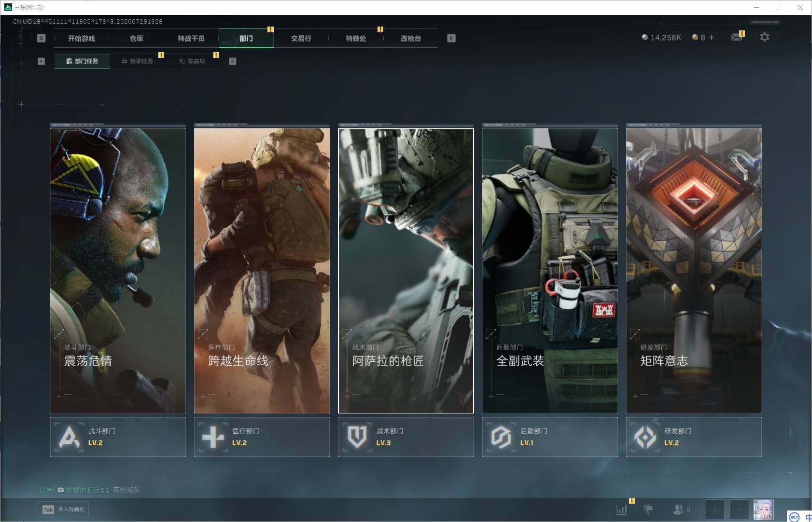
Task: Open the flags icon in bottom bar
Action: click(648, 509)
